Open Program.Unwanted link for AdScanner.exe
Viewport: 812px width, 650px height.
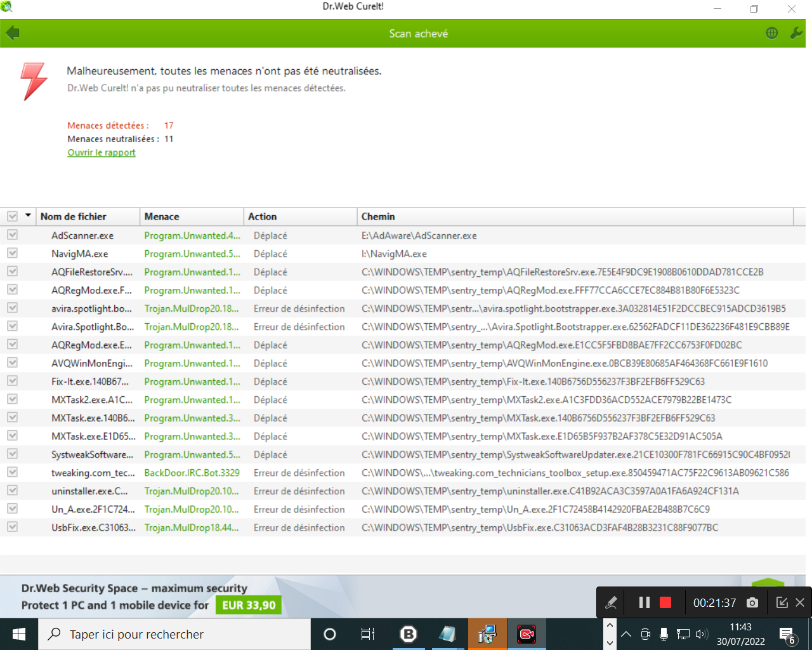tap(192, 235)
